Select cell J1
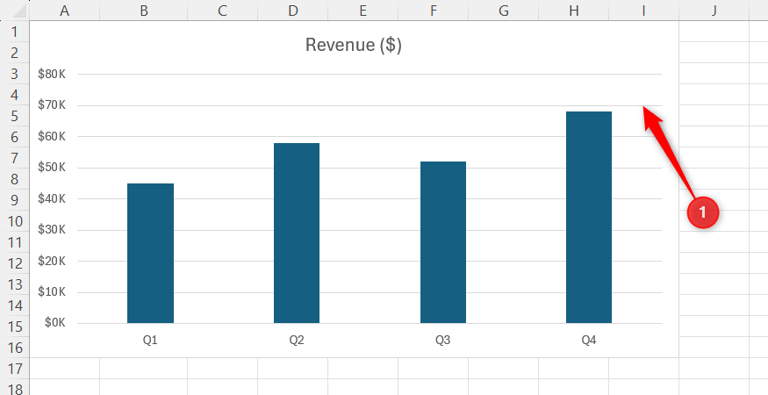Viewport: 768px width, 395px height. pyautogui.click(x=714, y=31)
